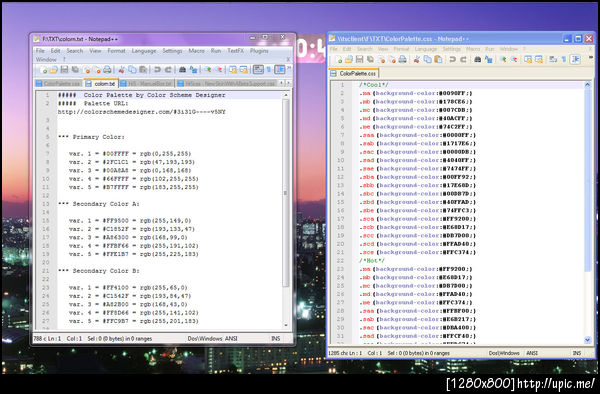Click Undo icon in ColorPalette.css window
This screenshot has width=600, height=394.
(x=453, y=59)
